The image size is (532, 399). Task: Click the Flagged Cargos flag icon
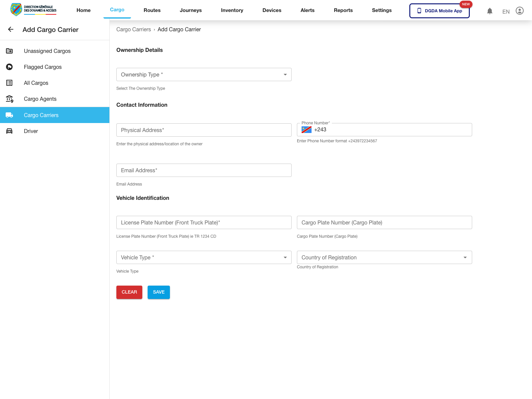point(9,67)
